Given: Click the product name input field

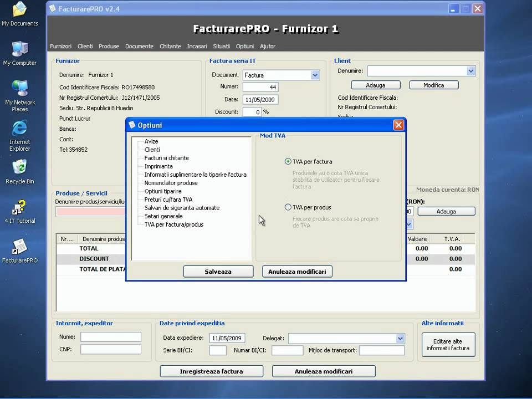Looking at the screenshot, I should click(x=90, y=212).
